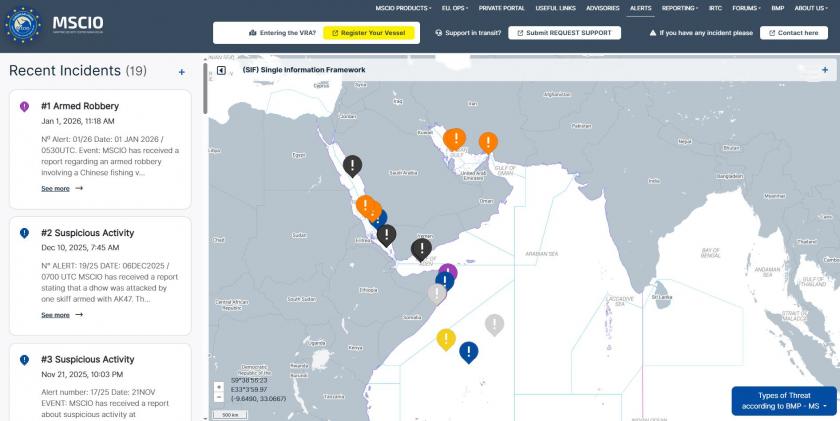The height and width of the screenshot is (421, 840).
Task: Click If you have any incident please text
Action: 706,33
